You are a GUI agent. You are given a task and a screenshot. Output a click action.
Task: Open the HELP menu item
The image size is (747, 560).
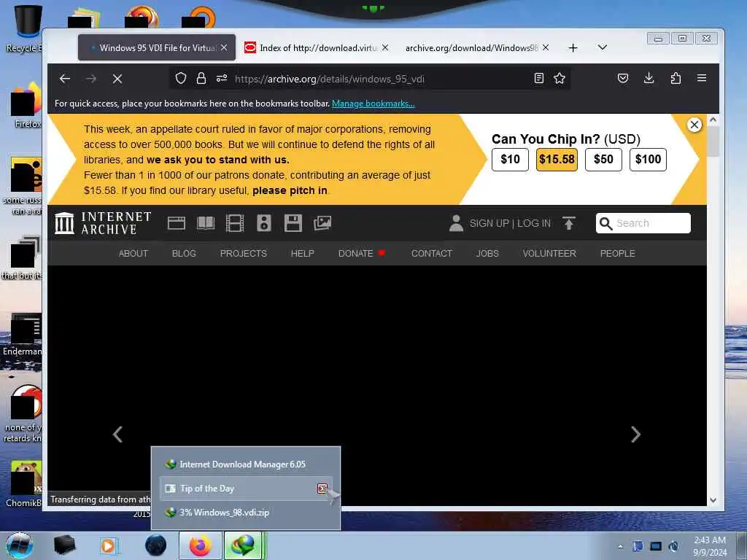(x=303, y=253)
